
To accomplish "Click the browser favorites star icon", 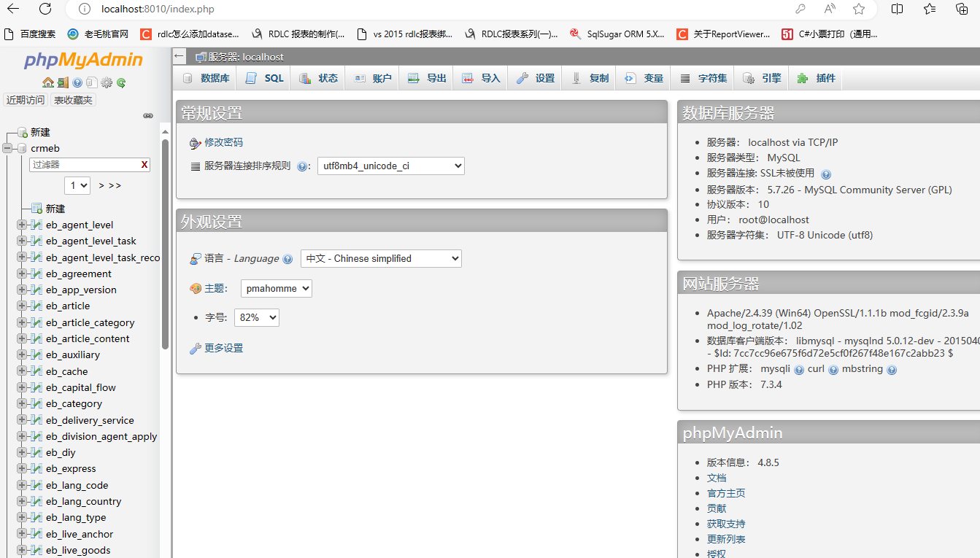I will tap(859, 9).
